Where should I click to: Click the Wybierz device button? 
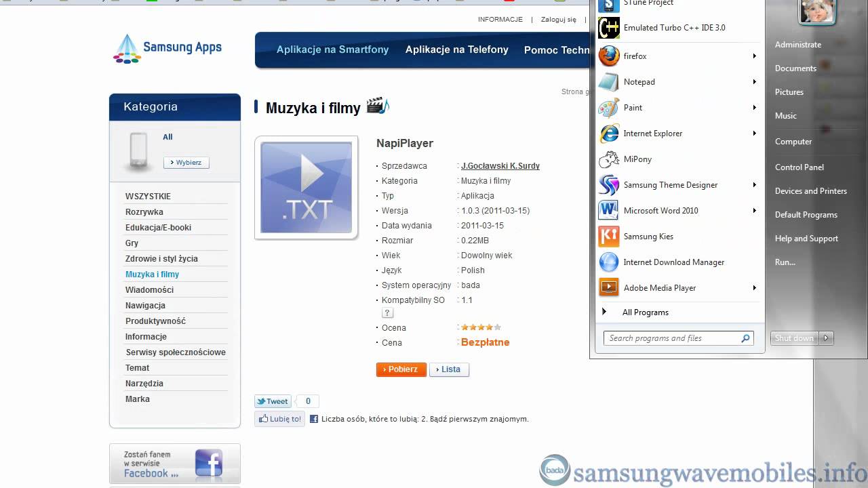pos(186,163)
